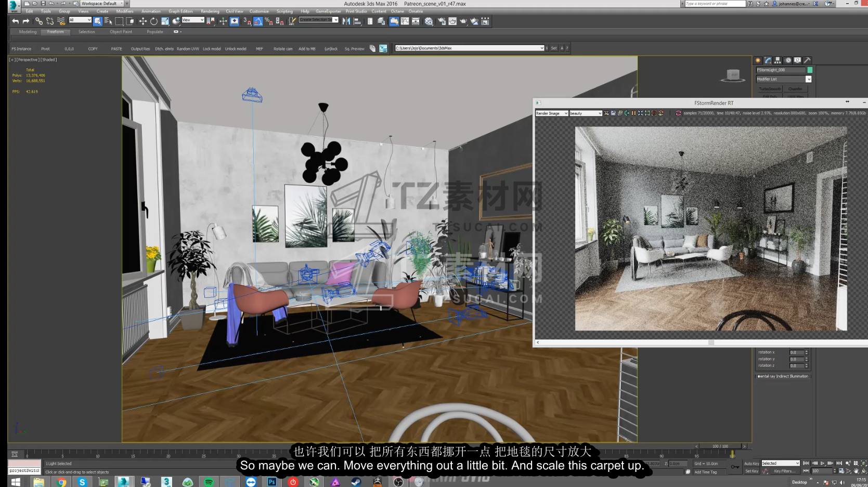Activate the Unlink Selection tool
The height and width of the screenshot is (487, 868).
pos(50,21)
